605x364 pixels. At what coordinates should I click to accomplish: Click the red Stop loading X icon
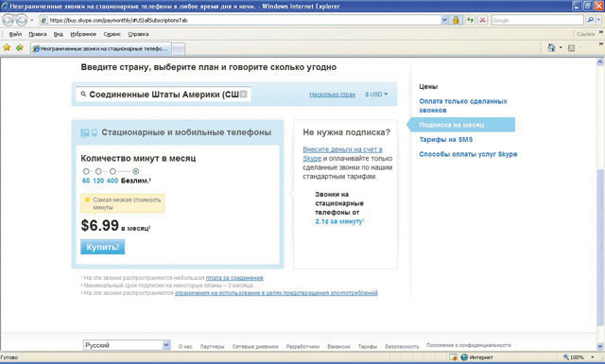(482, 20)
